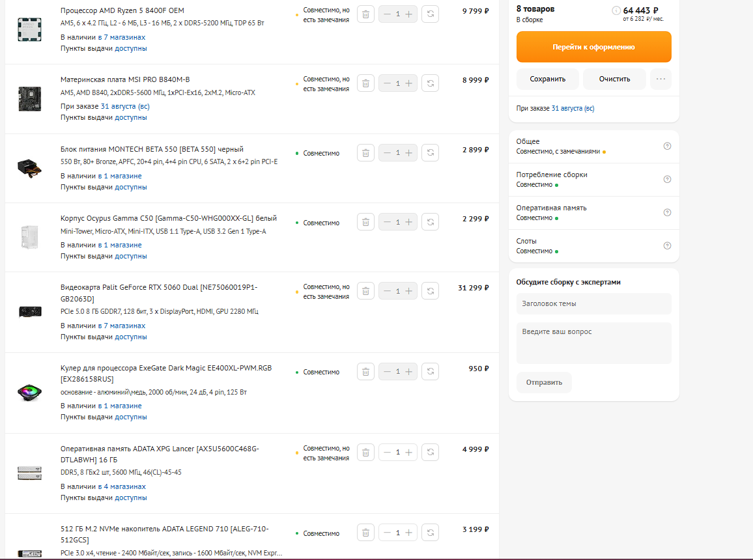753x560 pixels.
Task: Remove the Ocypus Gamma C50 case
Action: click(365, 221)
